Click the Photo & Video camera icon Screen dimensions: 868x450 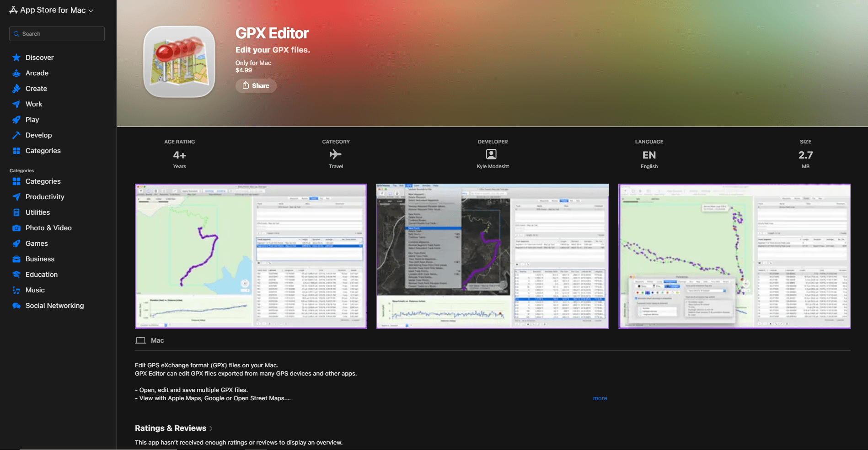pos(16,228)
